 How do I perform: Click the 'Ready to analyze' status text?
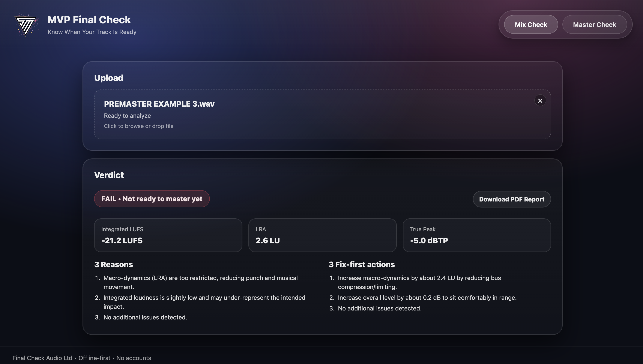(x=127, y=115)
